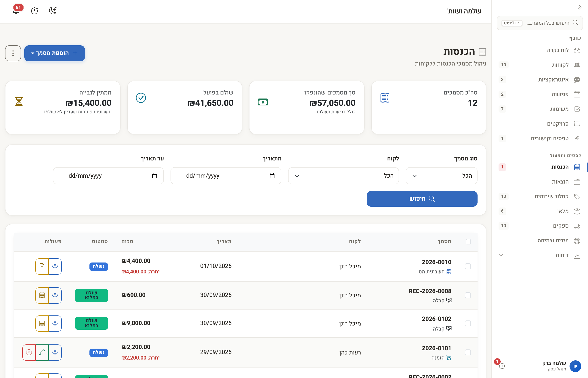View document 2026-0010 with the eye icon
Screen dimensions: 588x378
tap(55, 266)
